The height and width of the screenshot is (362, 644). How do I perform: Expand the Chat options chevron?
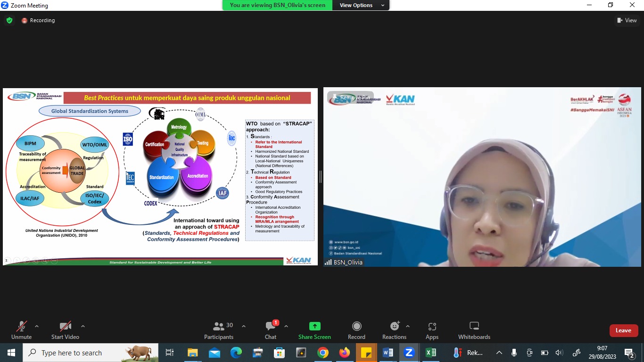click(286, 326)
